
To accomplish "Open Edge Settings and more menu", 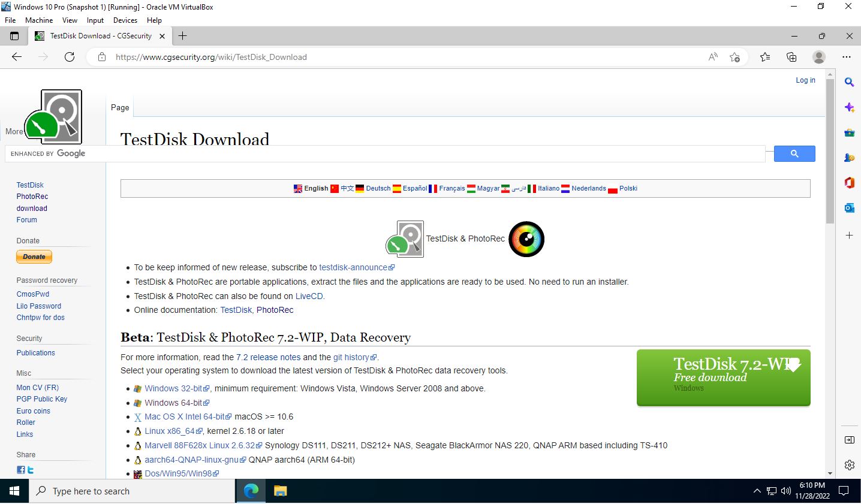I will pyautogui.click(x=847, y=57).
